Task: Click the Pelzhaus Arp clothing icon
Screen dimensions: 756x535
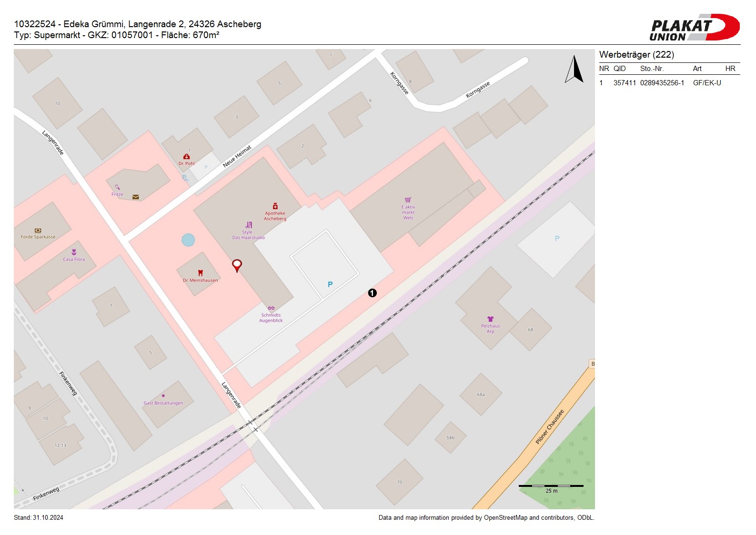Action: [490, 319]
